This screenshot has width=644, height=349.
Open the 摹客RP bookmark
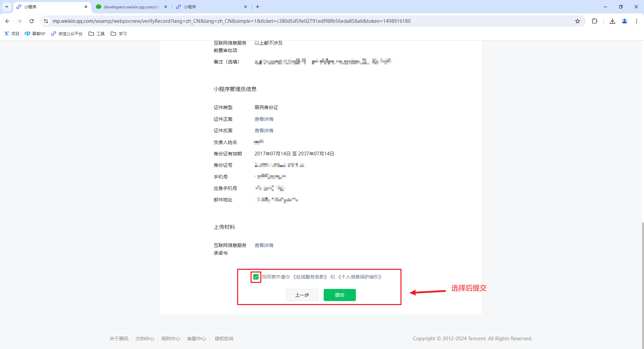tap(35, 34)
